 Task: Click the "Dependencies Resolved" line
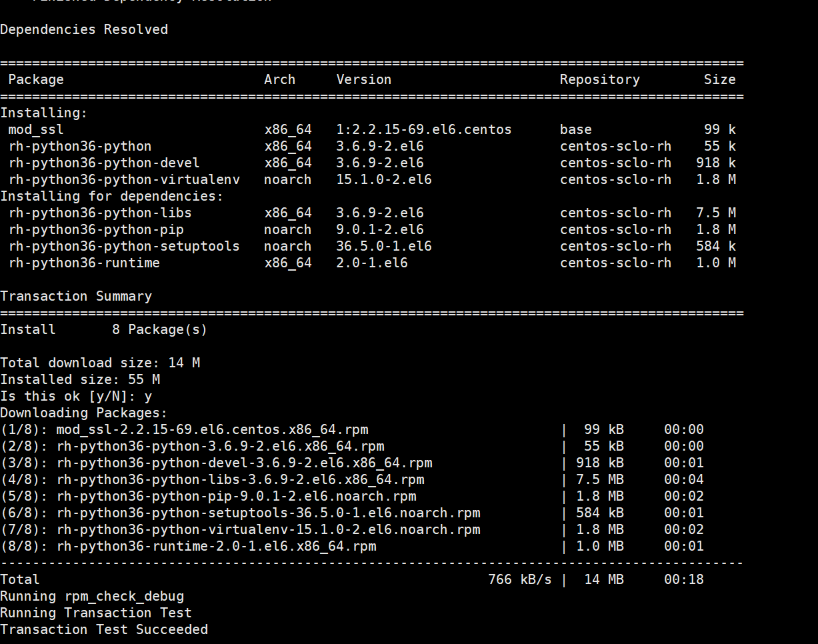pyautogui.click(x=84, y=29)
